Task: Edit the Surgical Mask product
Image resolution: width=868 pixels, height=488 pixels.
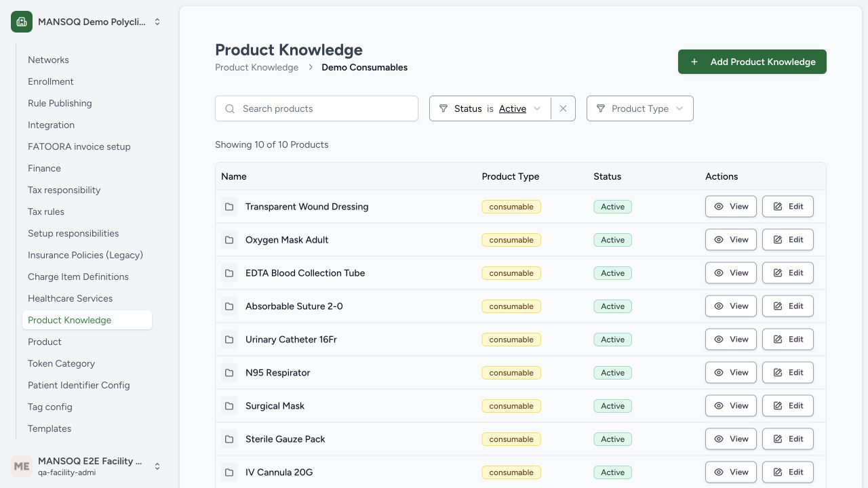Action: [x=788, y=406]
